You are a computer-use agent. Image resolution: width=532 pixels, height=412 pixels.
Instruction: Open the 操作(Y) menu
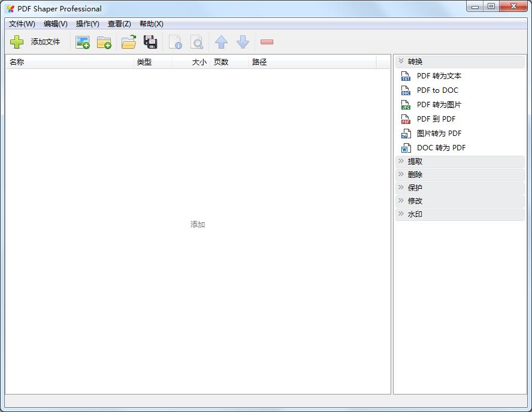[87, 24]
